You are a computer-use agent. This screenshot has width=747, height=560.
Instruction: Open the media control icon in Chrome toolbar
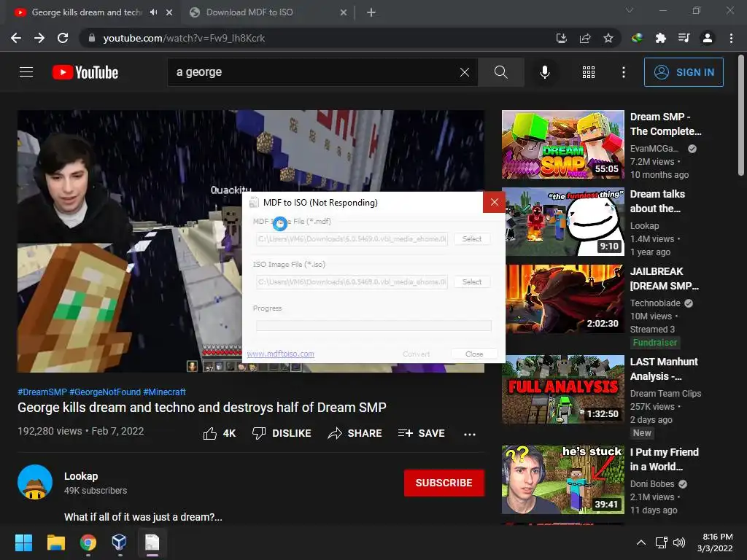(x=684, y=38)
